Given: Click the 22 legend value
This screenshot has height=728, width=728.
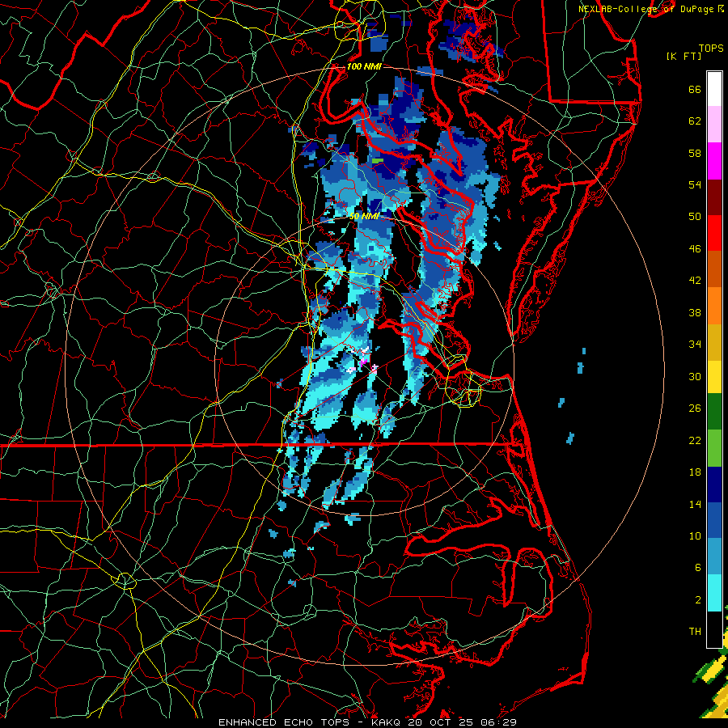Looking at the screenshot, I should pos(695,440).
